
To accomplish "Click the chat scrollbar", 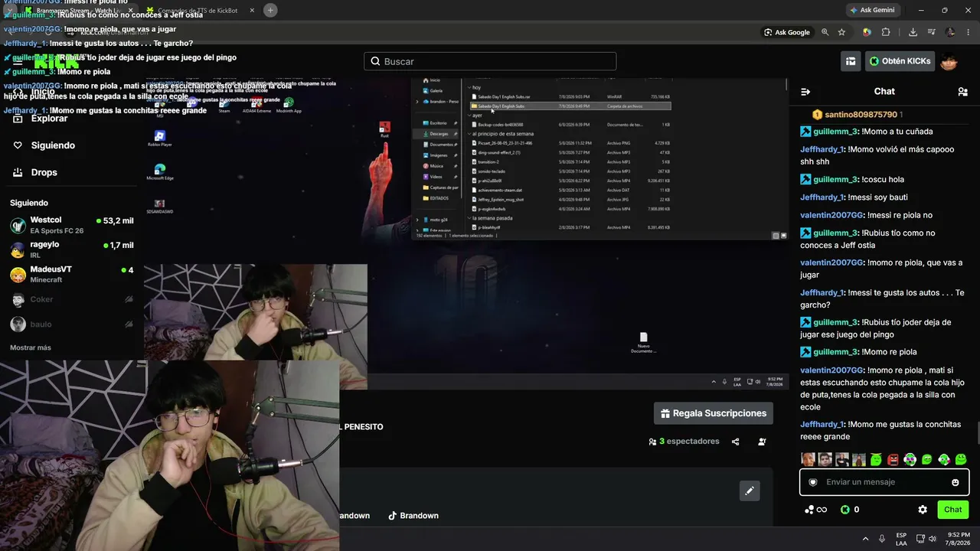I will pyautogui.click(x=977, y=432).
